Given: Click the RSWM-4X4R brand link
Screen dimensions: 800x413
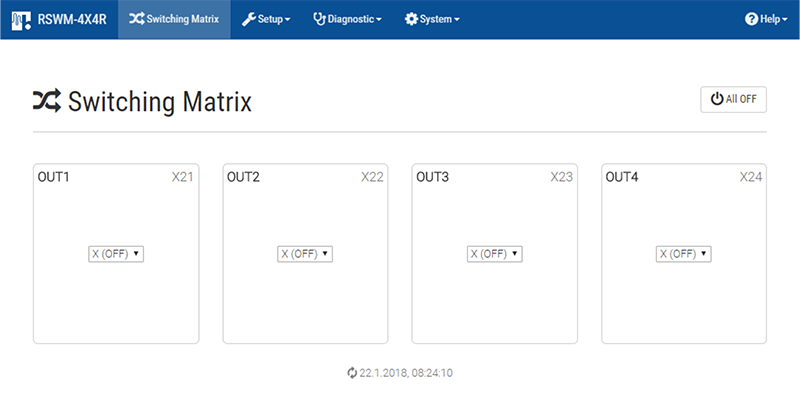Looking at the screenshot, I should [x=70, y=19].
